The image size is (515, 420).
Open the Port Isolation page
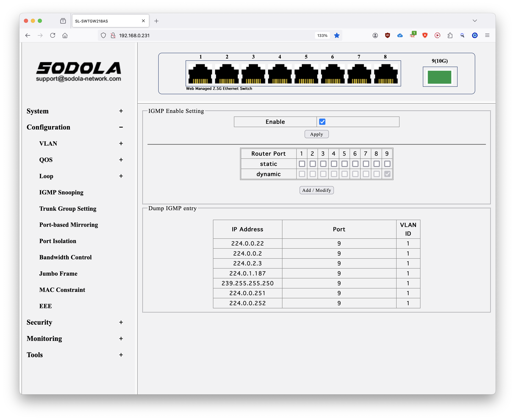tap(58, 241)
